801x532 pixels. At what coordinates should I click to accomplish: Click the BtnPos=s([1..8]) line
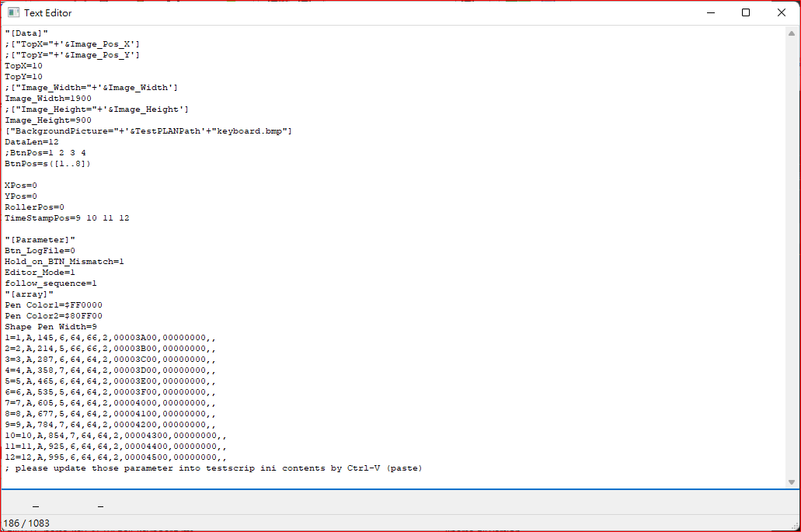tap(47, 164)
